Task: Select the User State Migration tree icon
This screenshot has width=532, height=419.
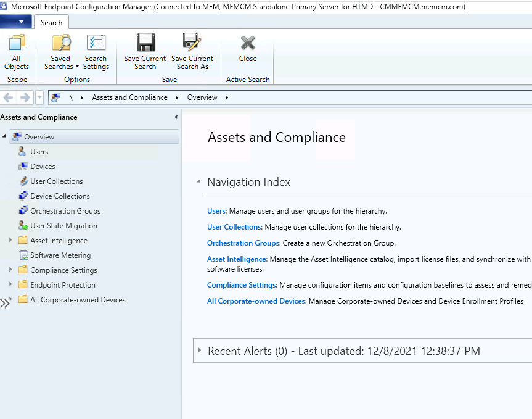Action: point(23,225)
